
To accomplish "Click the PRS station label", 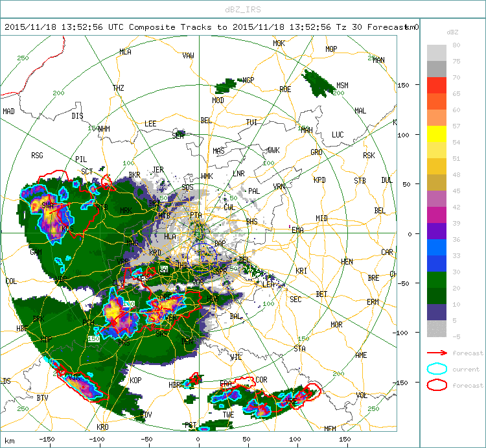I will click(124, 342).
